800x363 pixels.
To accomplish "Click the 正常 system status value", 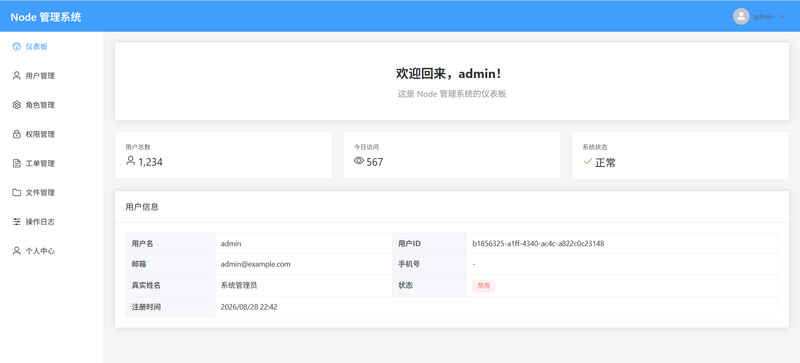I will coord(606,163).
